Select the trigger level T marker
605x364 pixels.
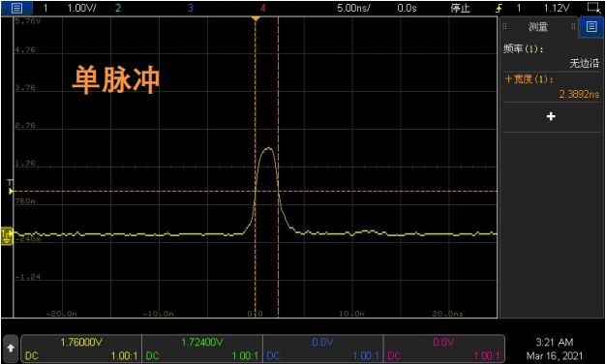(x=11, y=187)
